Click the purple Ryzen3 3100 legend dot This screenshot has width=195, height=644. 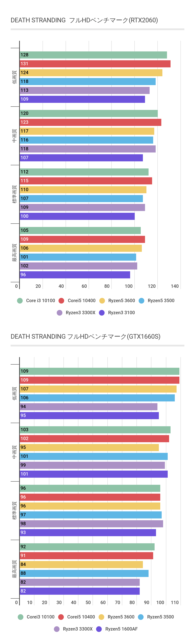[102, 312]
